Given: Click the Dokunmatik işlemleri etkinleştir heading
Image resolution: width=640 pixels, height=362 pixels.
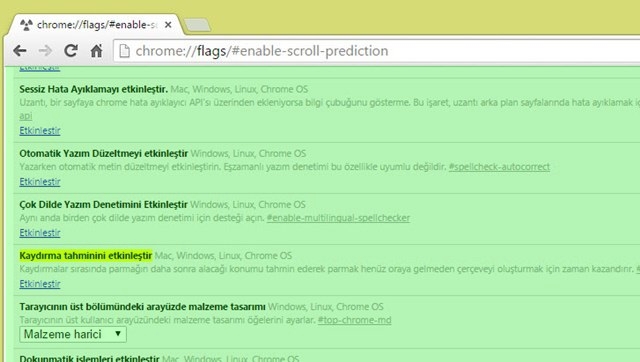Looking at the screenshot, I should (x=89, y=358).
